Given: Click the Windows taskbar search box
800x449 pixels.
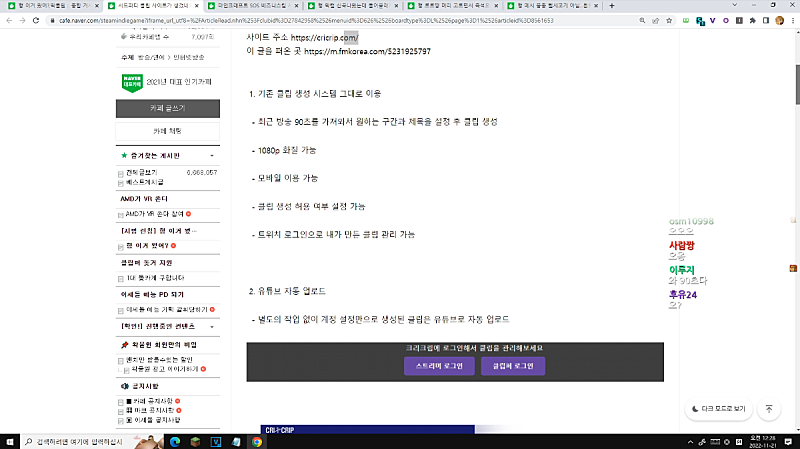Looking at the screenshot, I should click(x=82, y=442).
